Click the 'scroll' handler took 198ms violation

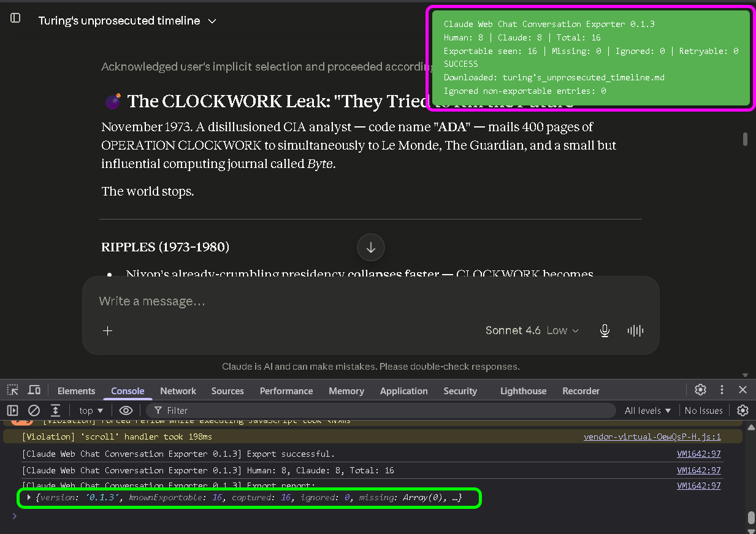coord(117,437)
